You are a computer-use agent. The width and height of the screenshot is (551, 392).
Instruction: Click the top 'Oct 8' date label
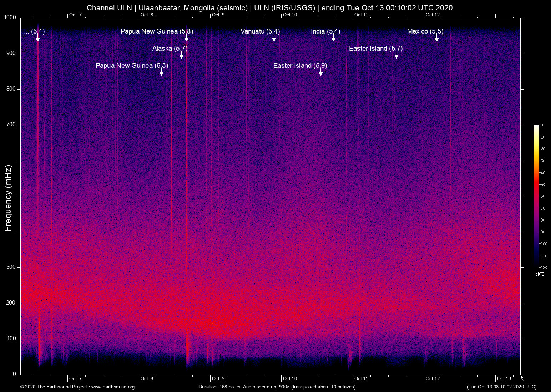tap(147, 15)
